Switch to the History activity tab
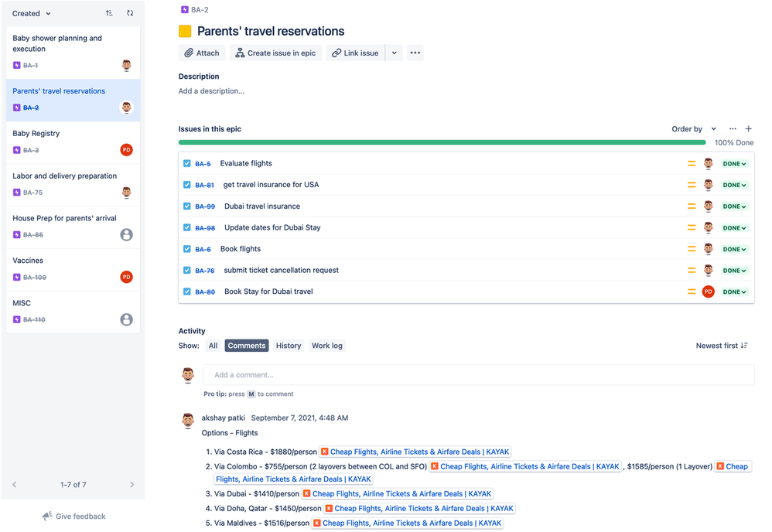The height and width of the screenshot is (532, 772). 289,346
